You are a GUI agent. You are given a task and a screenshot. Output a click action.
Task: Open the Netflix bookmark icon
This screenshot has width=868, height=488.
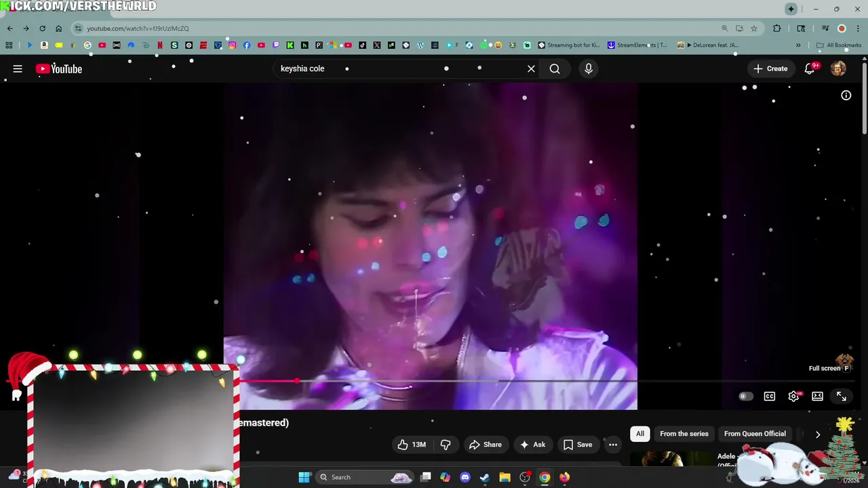[160, 45]
